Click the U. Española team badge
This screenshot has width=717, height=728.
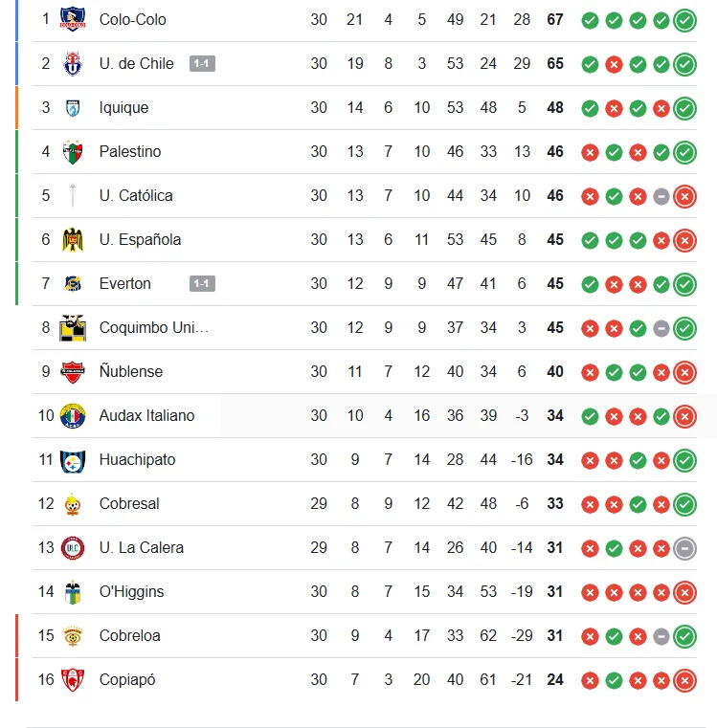[x=73, y=239]
